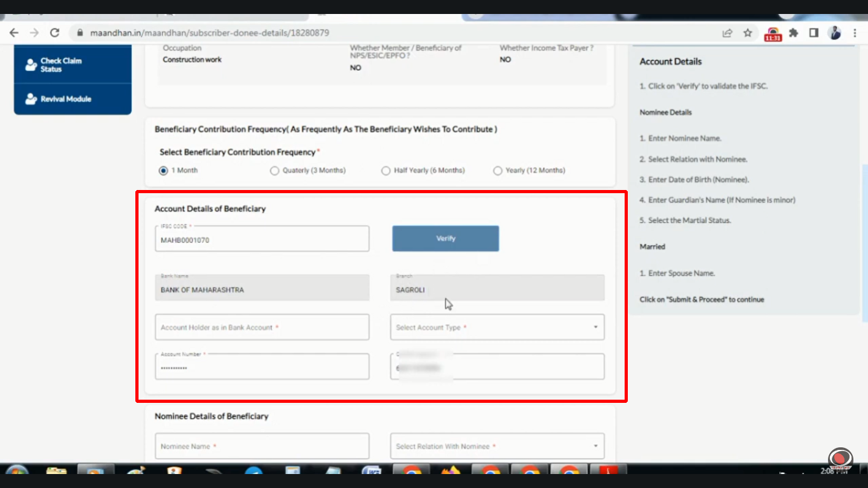Image resolution: width=868 pixels, height=488 pixels.
Task: Select Half Yearly (6 Months) radio button
Action: coord(386,170)
